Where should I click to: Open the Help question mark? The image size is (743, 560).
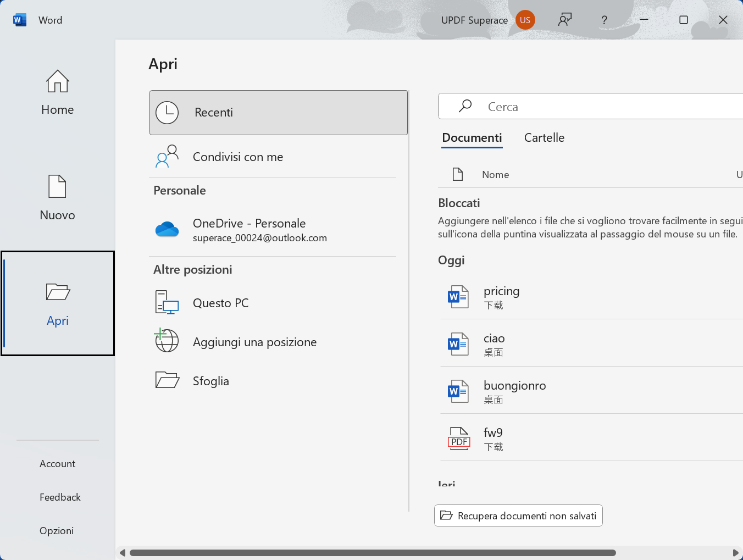[604, 20]
